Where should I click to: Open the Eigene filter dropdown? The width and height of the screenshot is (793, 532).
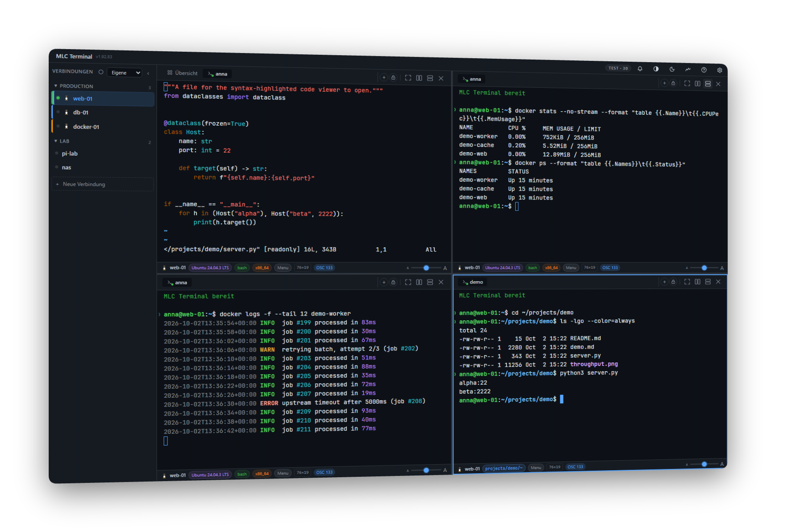pos(125,73)
